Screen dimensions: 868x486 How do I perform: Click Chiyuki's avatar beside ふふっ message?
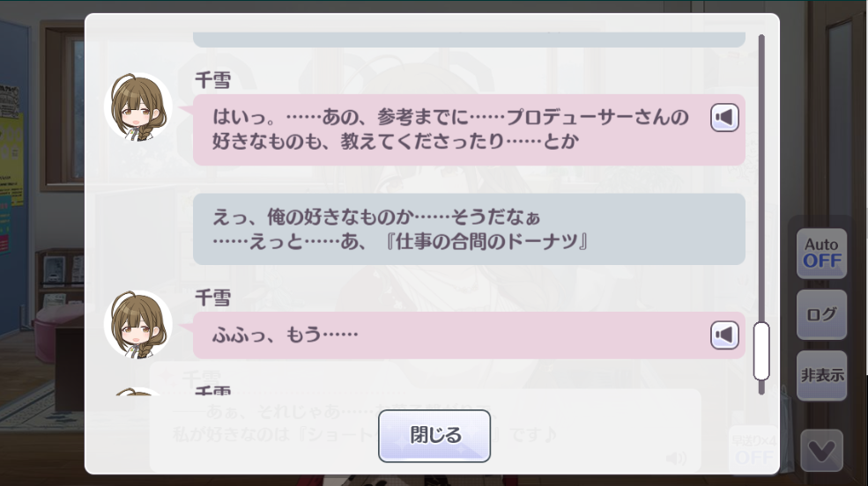tap(138, 324)
